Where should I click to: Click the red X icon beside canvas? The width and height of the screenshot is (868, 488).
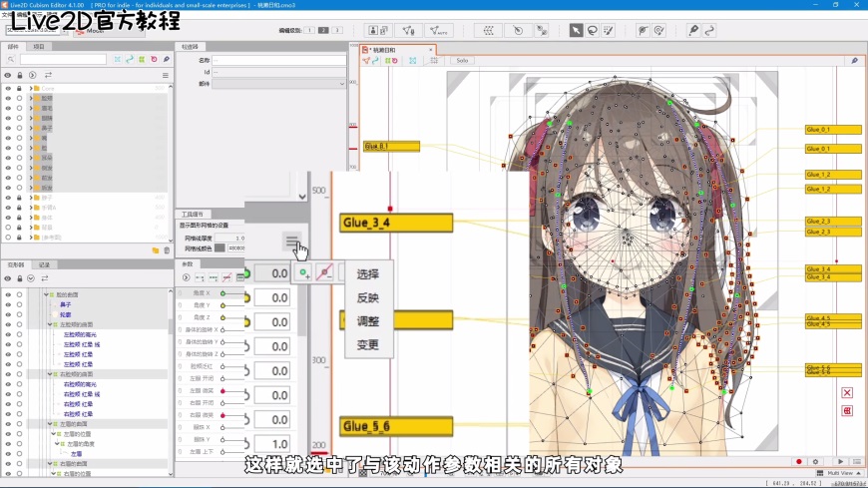847,393
